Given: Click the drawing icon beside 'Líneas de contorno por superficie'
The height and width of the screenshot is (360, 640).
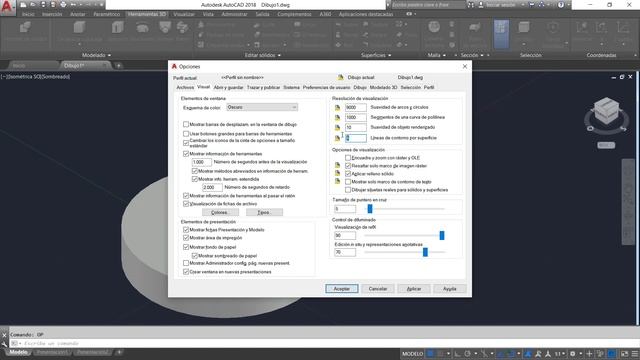Looking at the screenshot, I should [x=337, y=138].
